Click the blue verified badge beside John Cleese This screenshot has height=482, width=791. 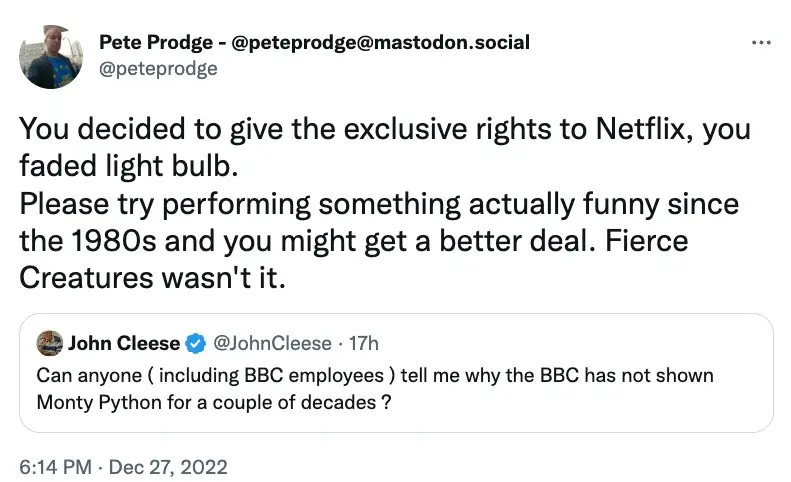click(195, 344)
